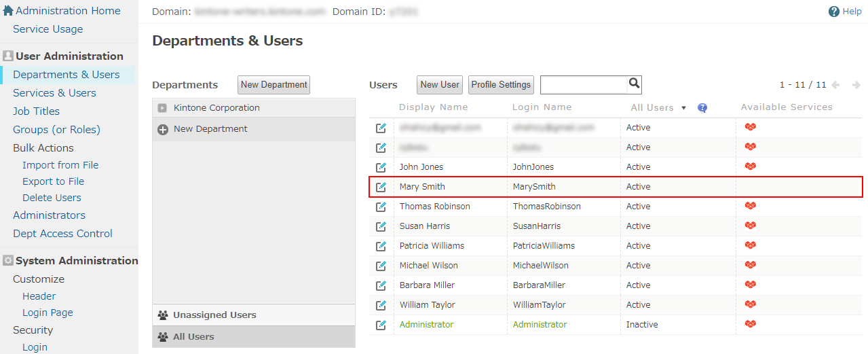Open the blue question mark help icon

pos(702,107)
